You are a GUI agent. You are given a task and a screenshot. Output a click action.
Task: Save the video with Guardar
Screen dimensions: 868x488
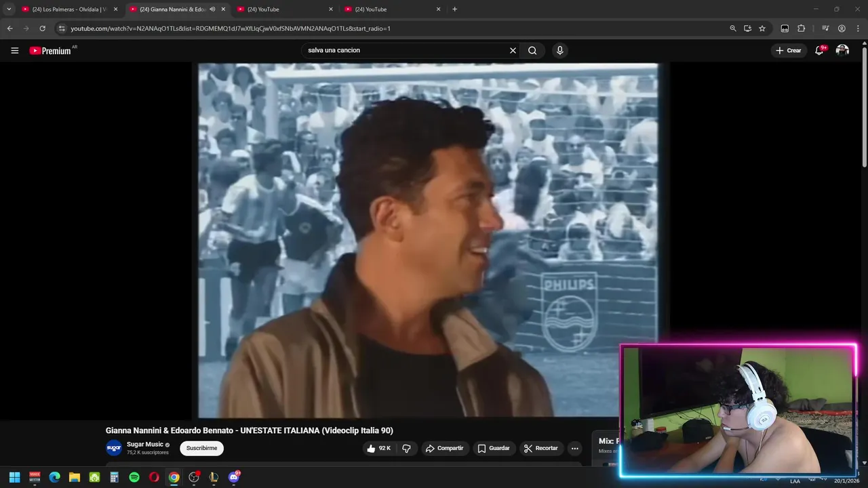(494, 448)
